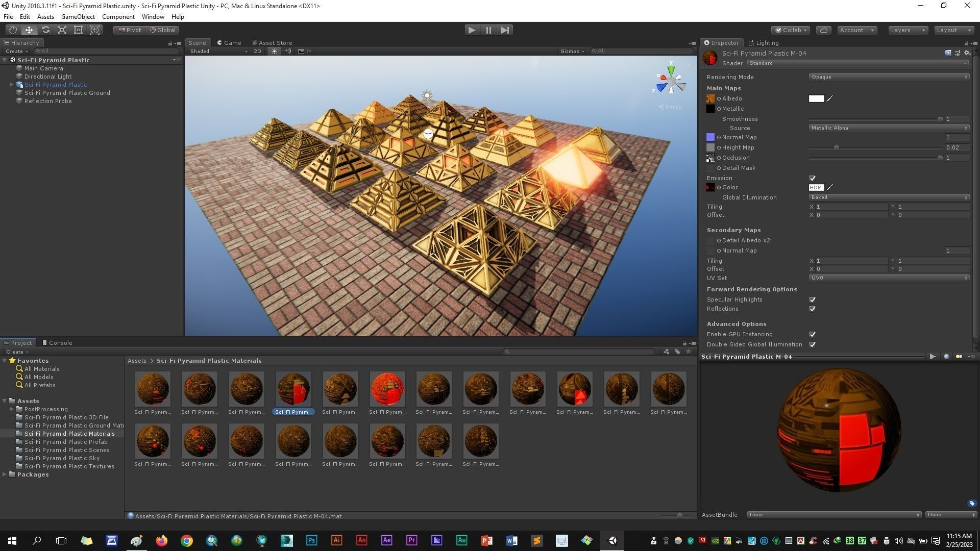Select the Hand tool in toolbar
Viewport: 980px width, 551px height.
click(12, 30)
